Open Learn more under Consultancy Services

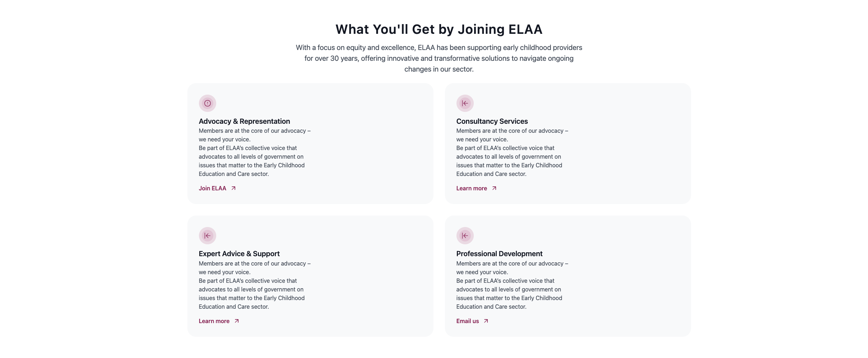pos(472,188)
